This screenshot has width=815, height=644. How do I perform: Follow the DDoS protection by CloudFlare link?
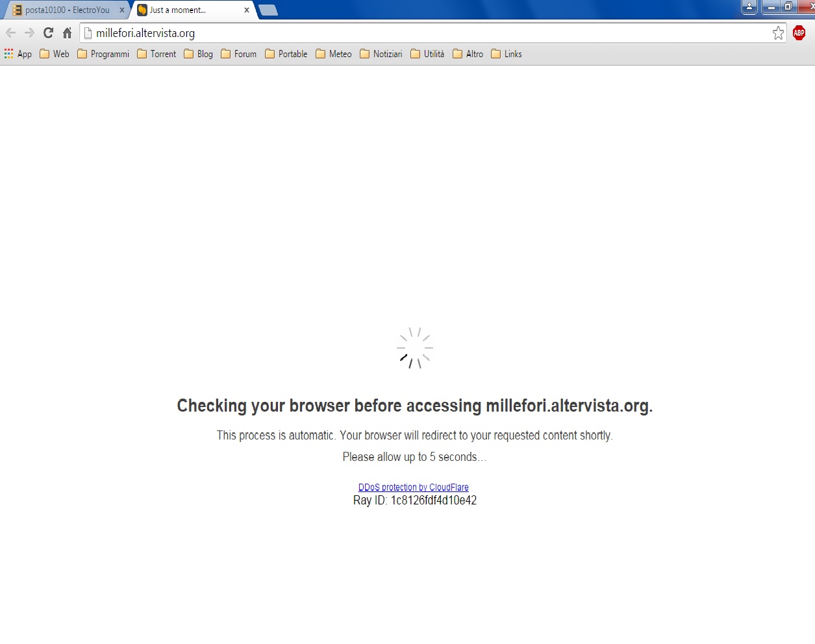[x=413, y=488]
